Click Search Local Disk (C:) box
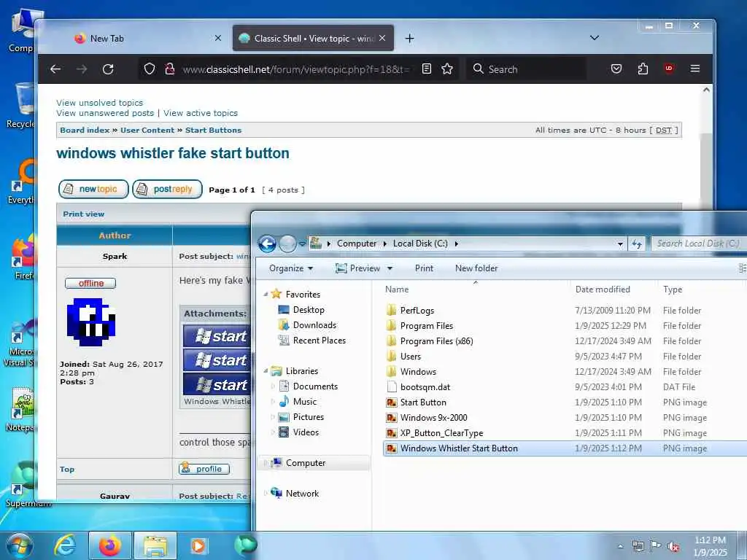Image resolution: width=747 pixels, height=560 pixels. point(697,244)
